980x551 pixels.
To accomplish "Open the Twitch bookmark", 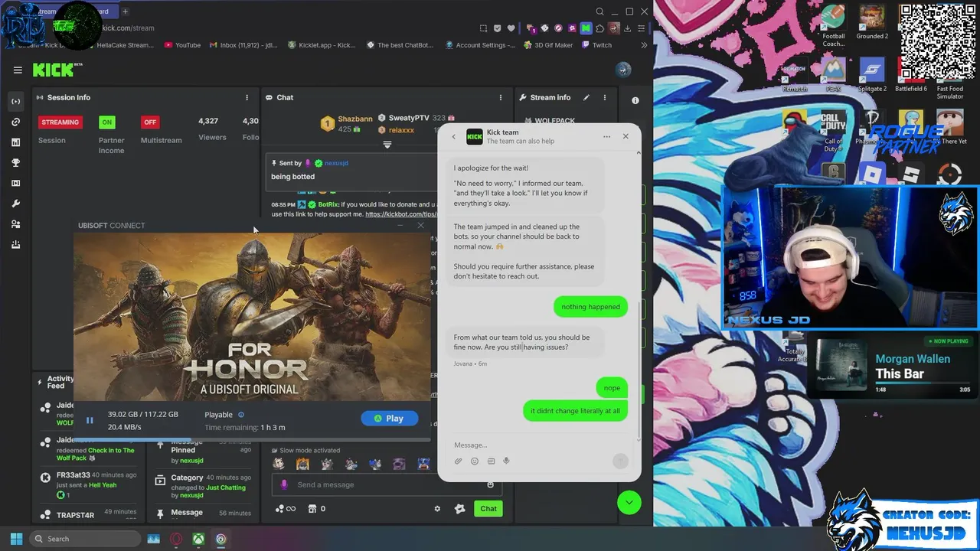I will tap(596, 45).
